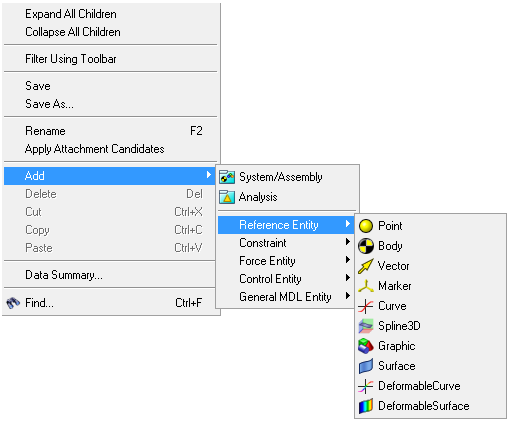The height and width of the screenshot is (425, 510).
Task: Choose Rename from the menu
Action: point(110,131)
